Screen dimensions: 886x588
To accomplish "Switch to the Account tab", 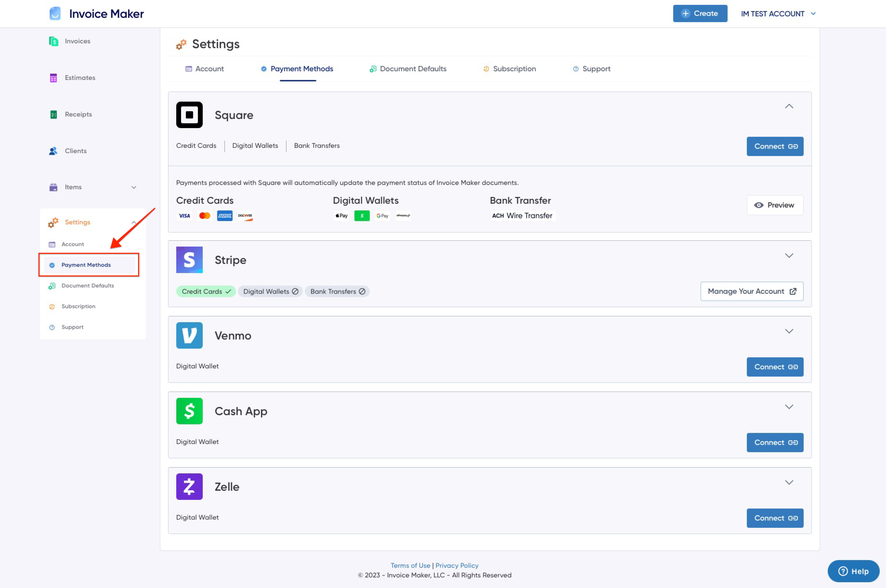I will [205, 69].
